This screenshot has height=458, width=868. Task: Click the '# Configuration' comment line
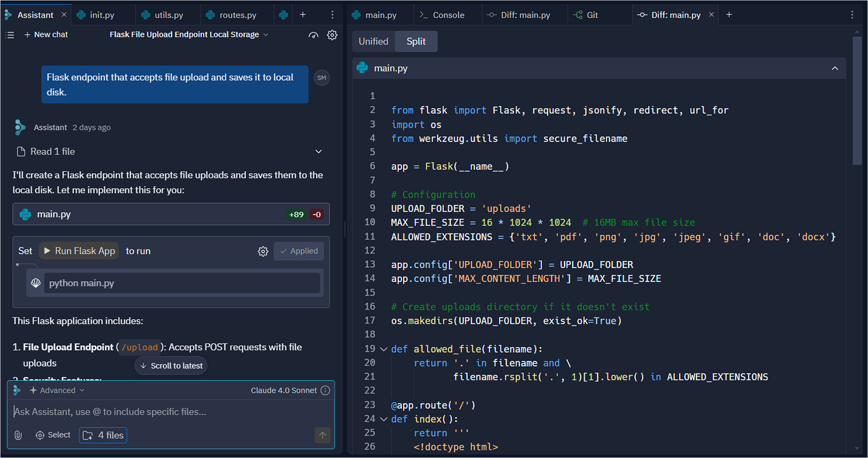pyautogui.click(x=433, y=195)
